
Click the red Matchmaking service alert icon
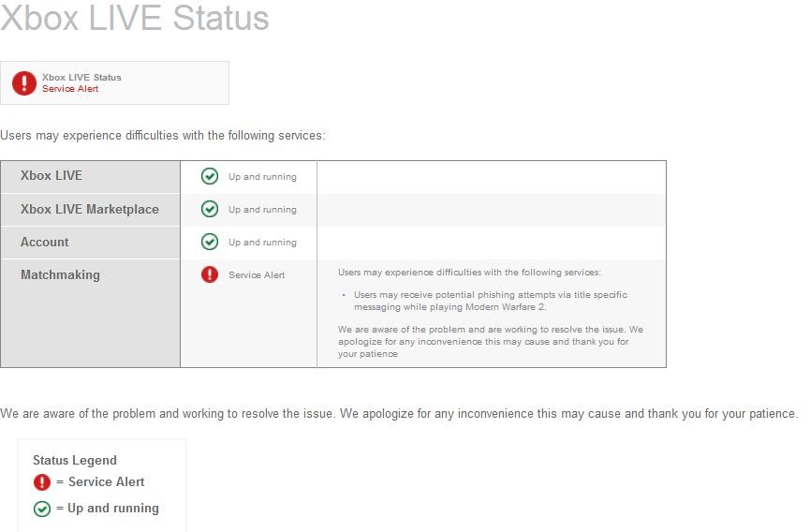click(x=210, y=274)
